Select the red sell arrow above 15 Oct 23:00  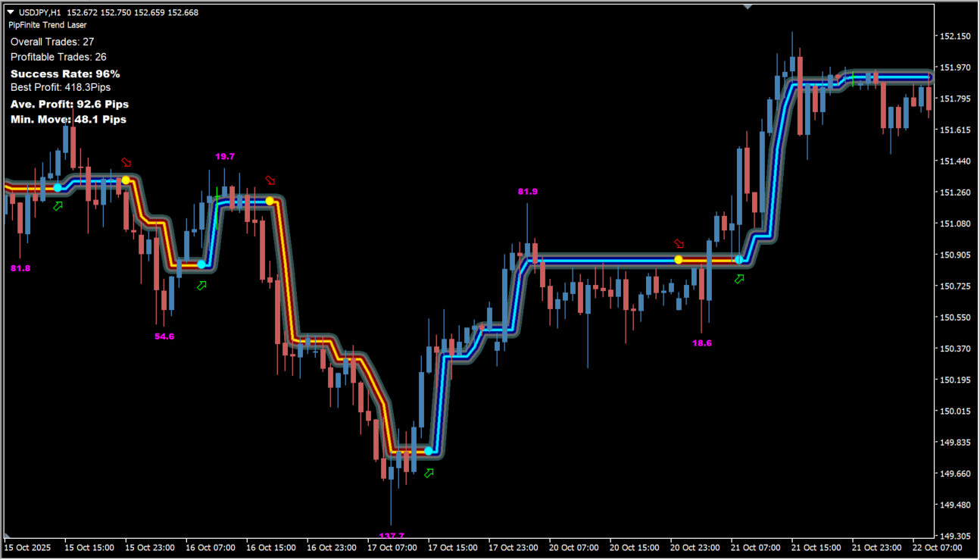point(126,161)
